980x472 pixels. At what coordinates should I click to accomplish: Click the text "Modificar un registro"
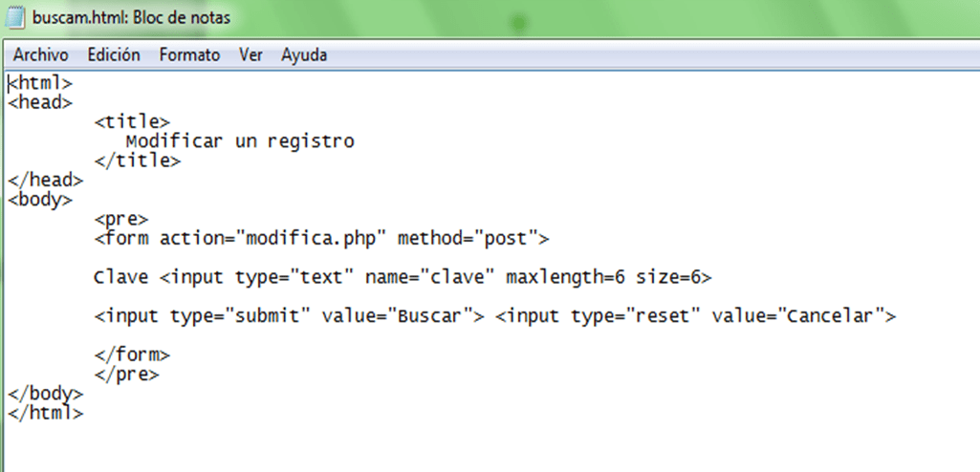coord(240,141)
